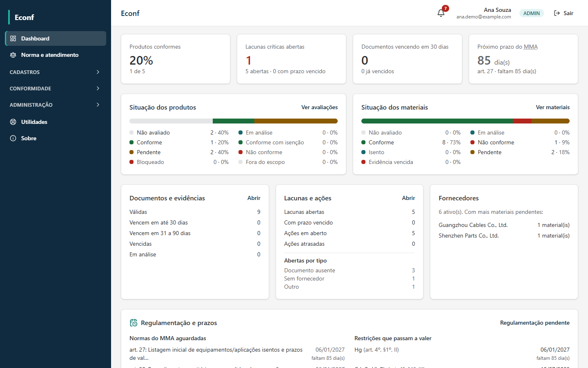Click the Sair logout icon
Viewport: 588px width, 368px height.
(557, 13)
